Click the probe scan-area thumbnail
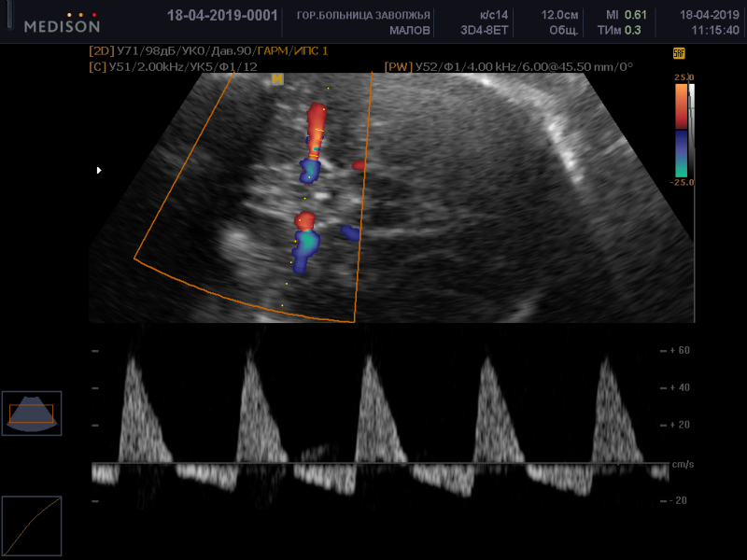This screenshot has width=747, height=560. (x=32, y=413)
